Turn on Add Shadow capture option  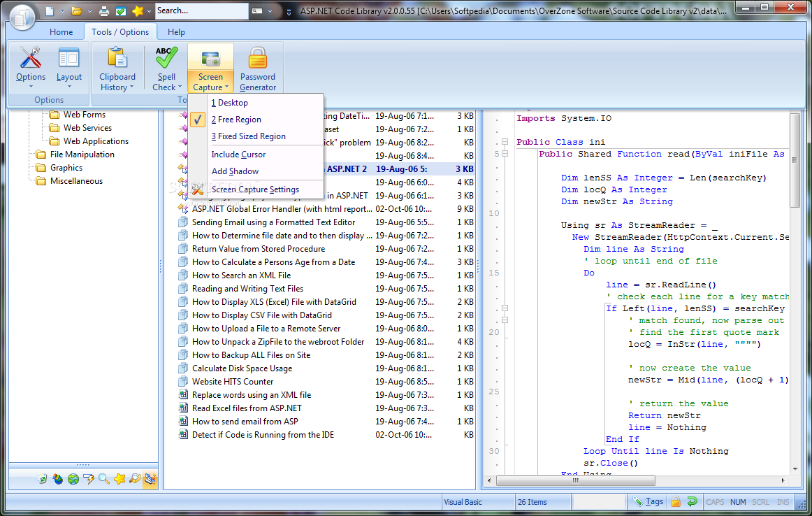(235, 171)
